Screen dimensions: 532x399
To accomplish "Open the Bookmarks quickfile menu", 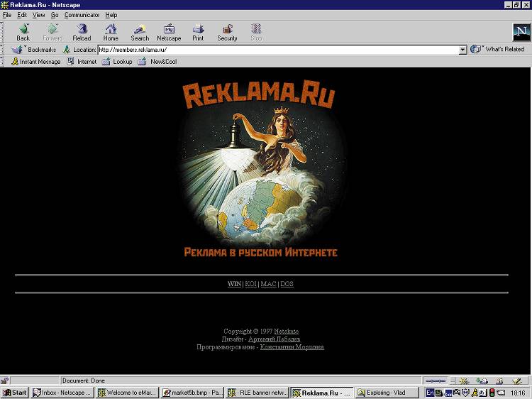I will click(x=33, y=50).
